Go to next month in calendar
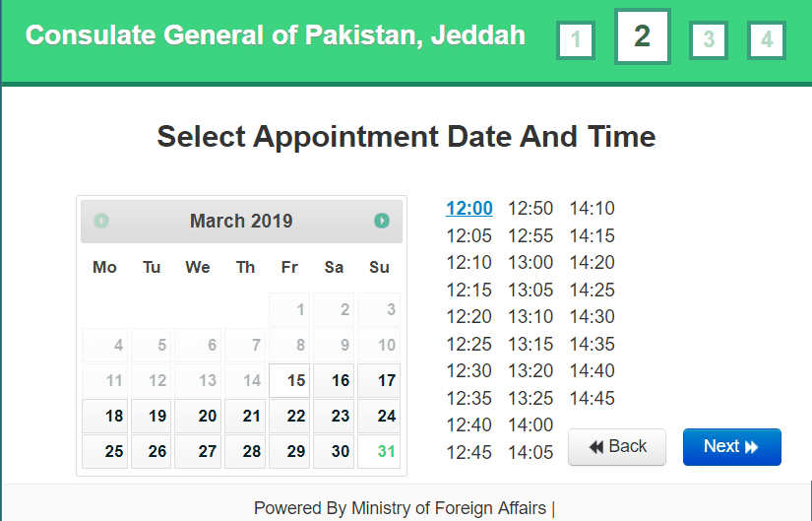This screenshot has width=812, height=521. click(x=382, y=221)
